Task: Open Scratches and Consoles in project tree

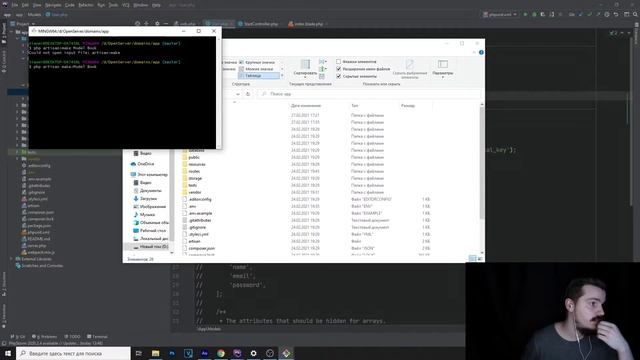Action: (x=39, y=266)
